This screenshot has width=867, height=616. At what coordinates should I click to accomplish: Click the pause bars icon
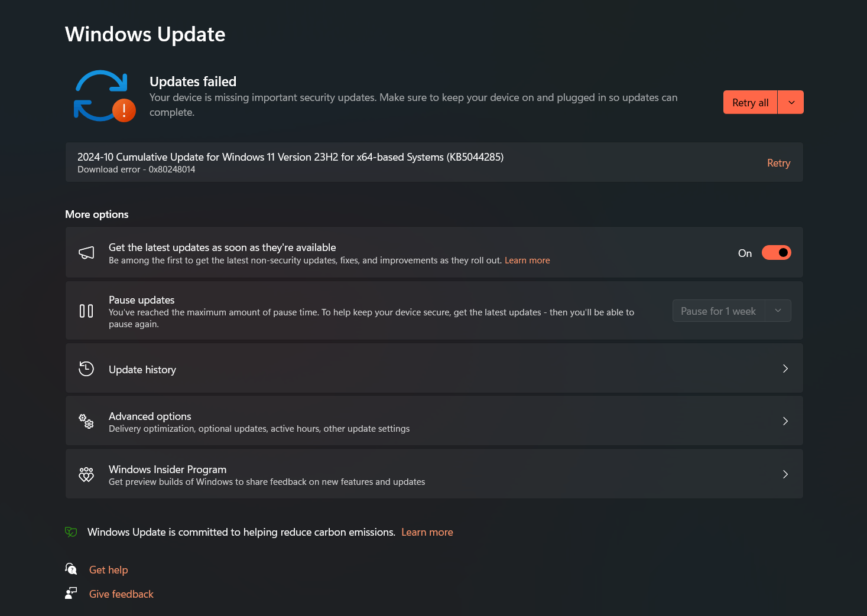click(x=86, y=311)
